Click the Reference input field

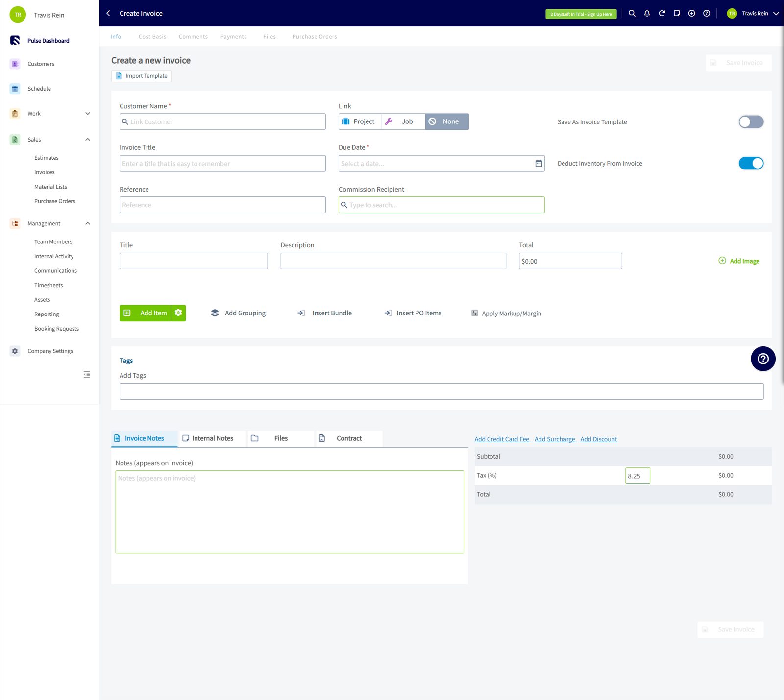pyautogui.click(x=222, y=205)
